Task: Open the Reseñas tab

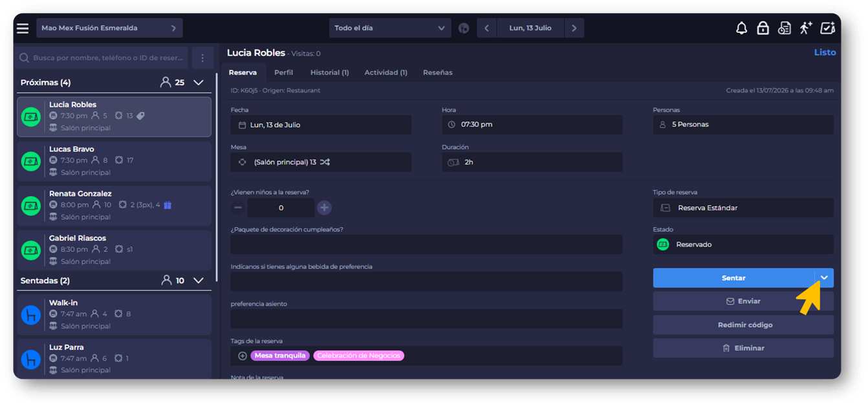Action: point(438,72)
